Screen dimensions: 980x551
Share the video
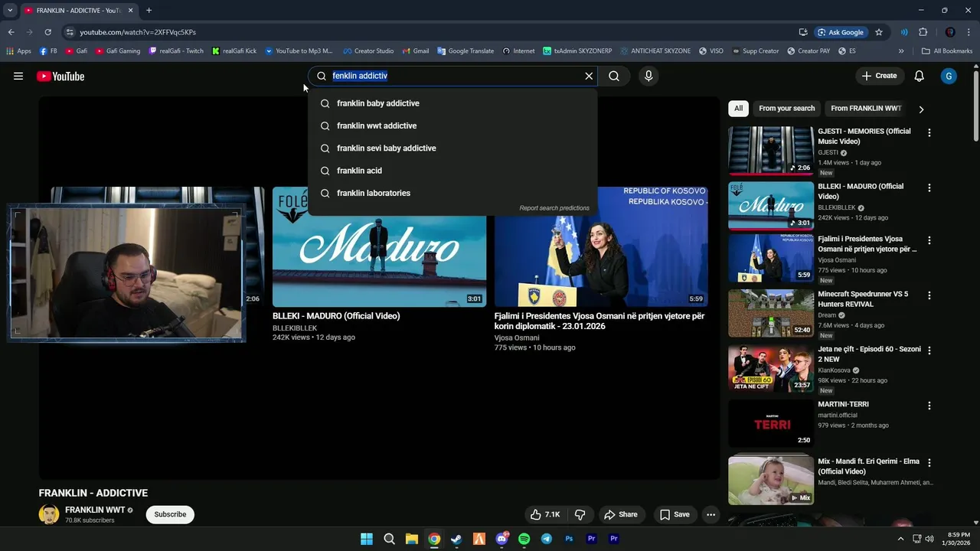tap(621, 514)
